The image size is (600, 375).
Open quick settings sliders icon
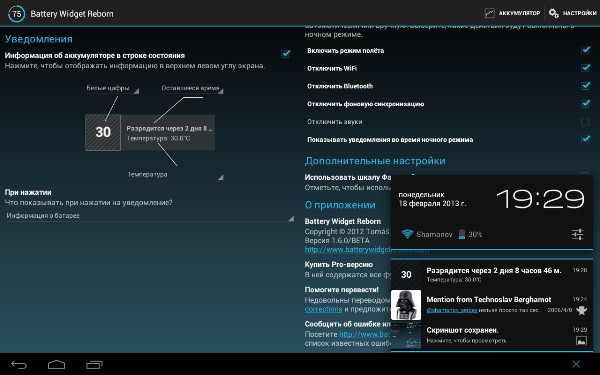577,234
